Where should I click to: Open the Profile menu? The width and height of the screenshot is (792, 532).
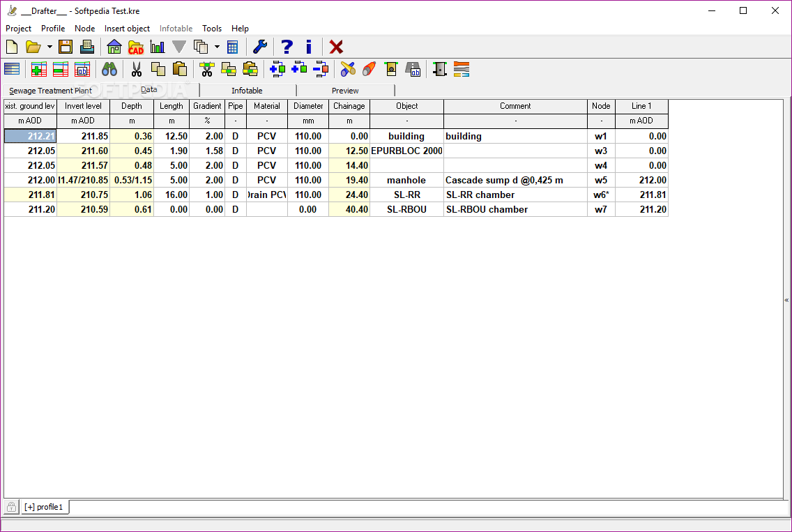pyautogui.click(x=53, y=29)
